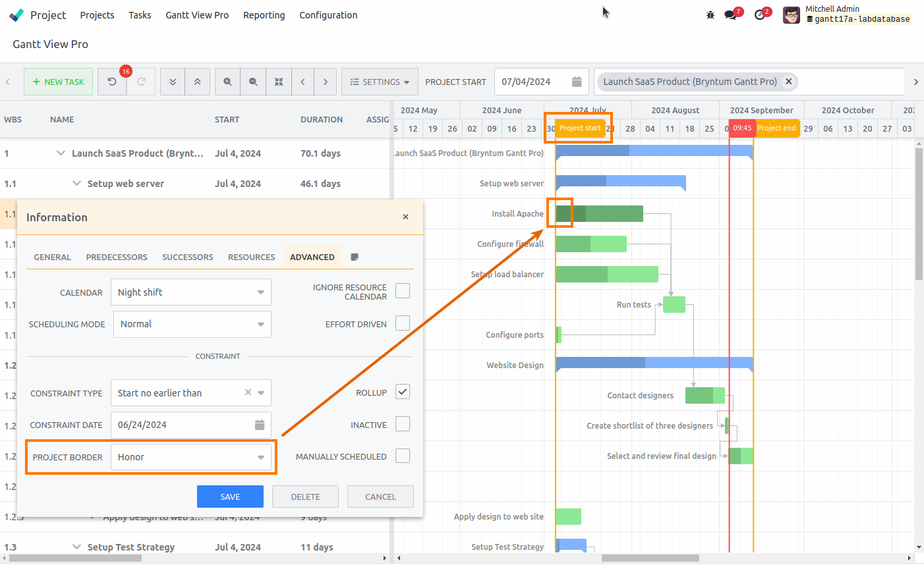The image size is (924, 565).
Task: Open the Project Start date picker
Action: tap(577, 81)
